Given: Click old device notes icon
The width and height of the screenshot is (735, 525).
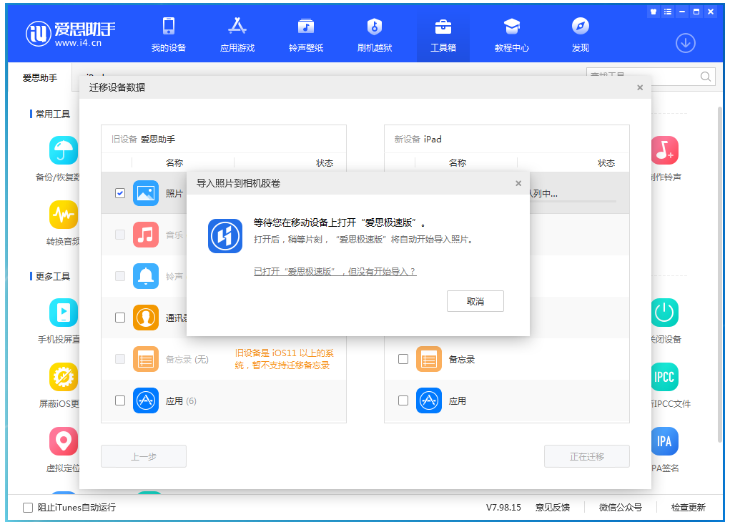Looking at the screenshot, I should click(x=146, y=359).
